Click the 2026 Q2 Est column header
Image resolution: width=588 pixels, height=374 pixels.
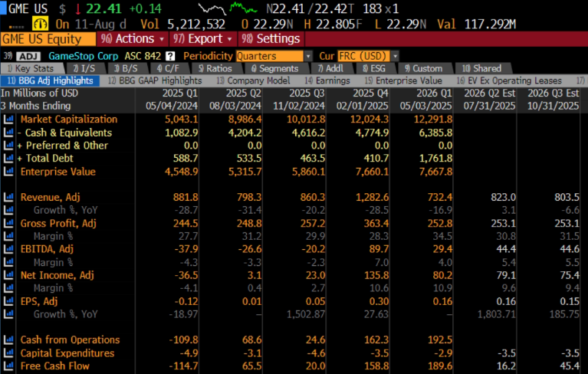click(x=490, y=93)
